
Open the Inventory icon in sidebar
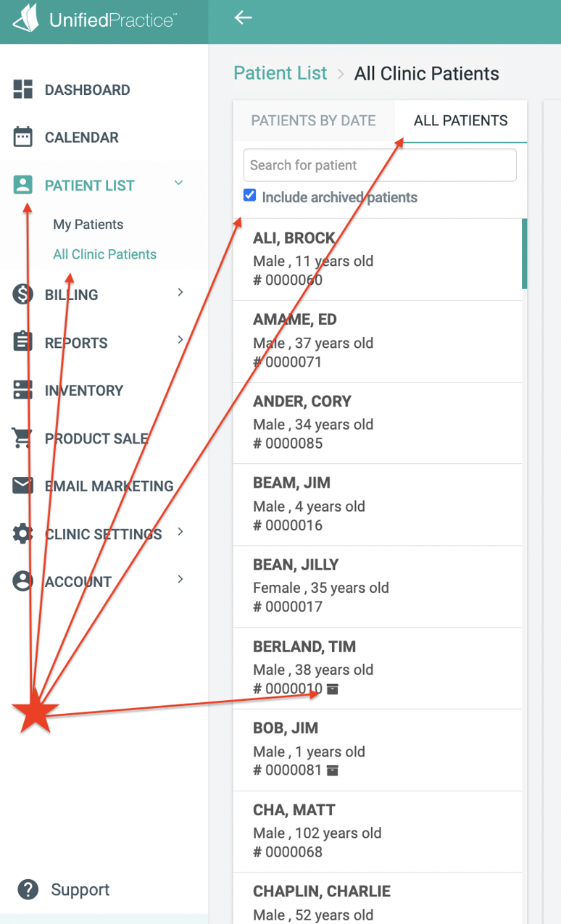pyautogui.click(x=23, y=390)
